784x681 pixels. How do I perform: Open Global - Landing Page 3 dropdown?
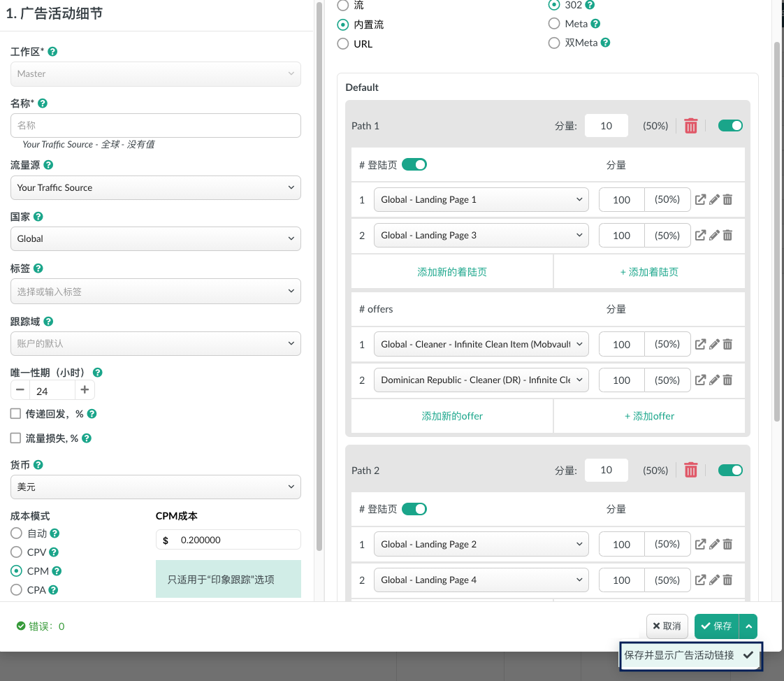pos(481,235)
